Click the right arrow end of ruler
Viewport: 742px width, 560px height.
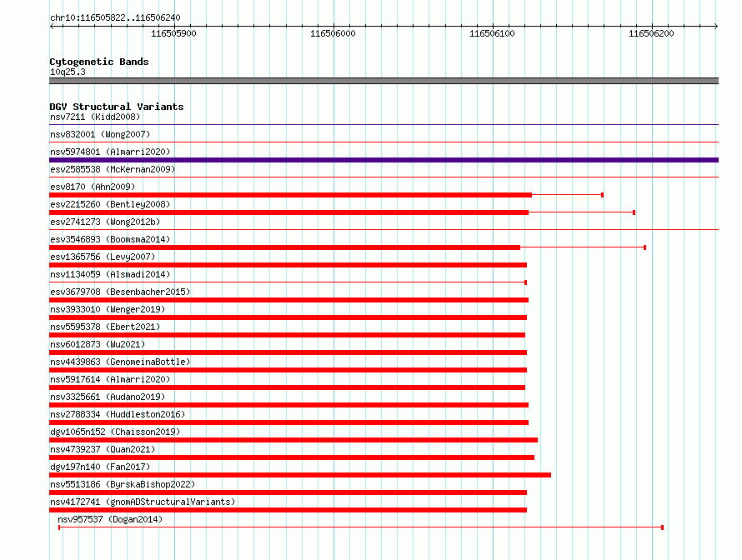(x=716, y=26)
